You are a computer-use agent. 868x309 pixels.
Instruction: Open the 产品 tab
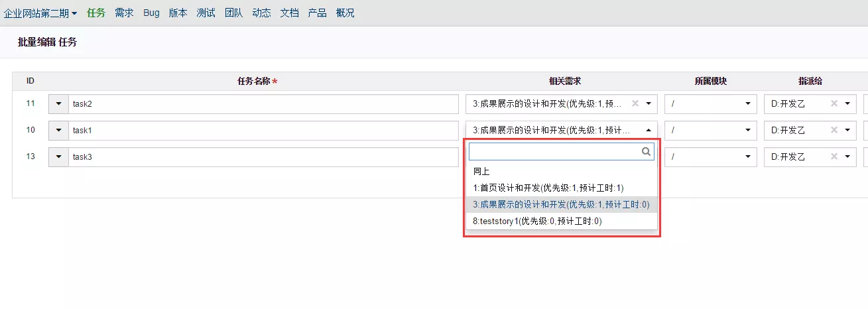[317, 13]
